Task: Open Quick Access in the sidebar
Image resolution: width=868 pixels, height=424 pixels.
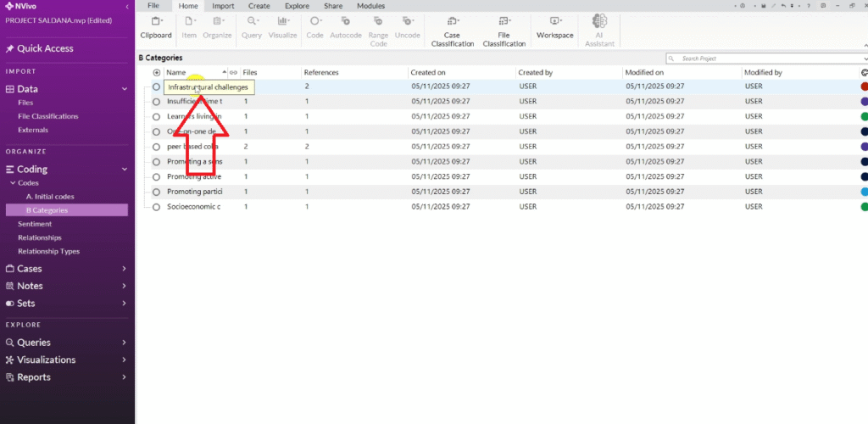Action: coord(45,48)
